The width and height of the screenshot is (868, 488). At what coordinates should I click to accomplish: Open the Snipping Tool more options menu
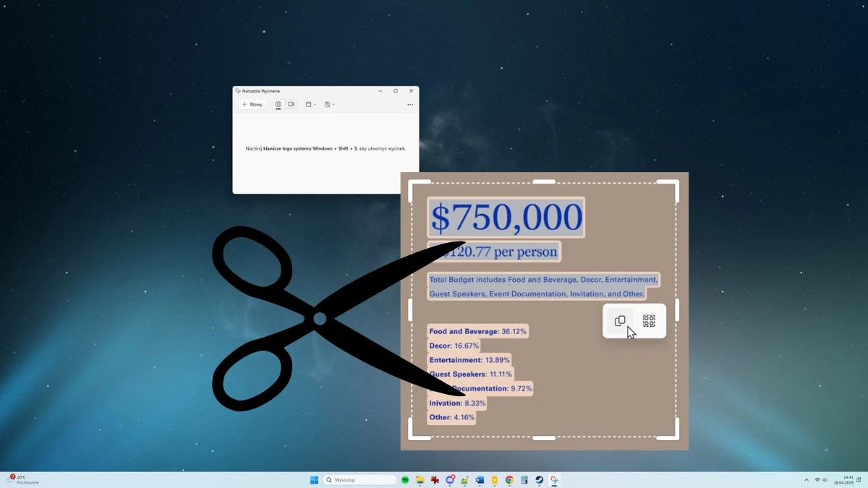(409, 104)
